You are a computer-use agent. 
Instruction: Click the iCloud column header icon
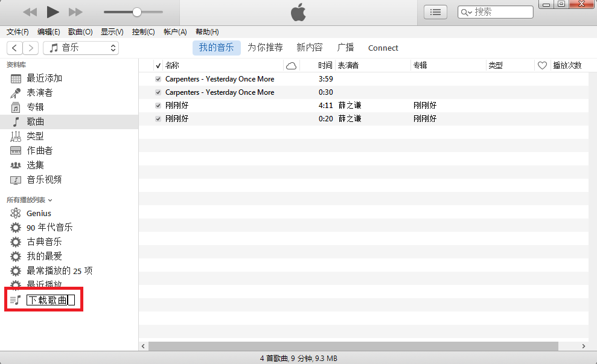point(292,66)
